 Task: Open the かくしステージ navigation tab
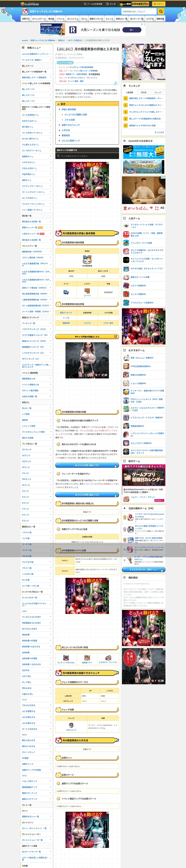click(39, 19)
